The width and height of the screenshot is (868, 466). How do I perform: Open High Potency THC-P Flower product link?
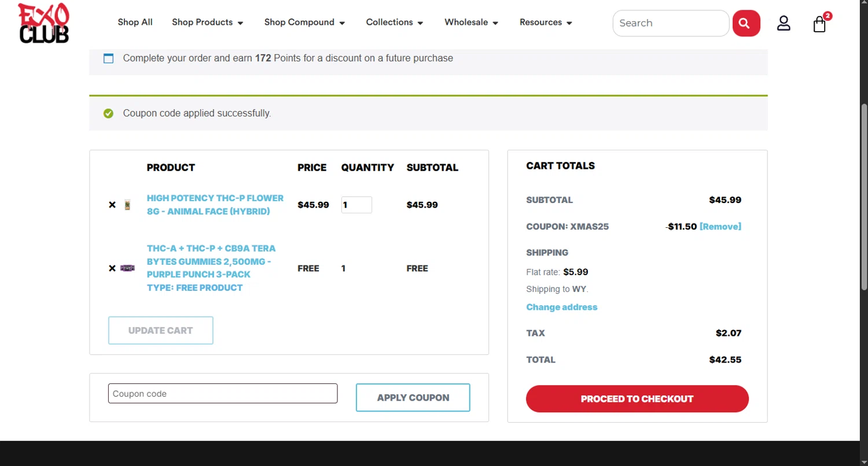(x=215, y=205)
